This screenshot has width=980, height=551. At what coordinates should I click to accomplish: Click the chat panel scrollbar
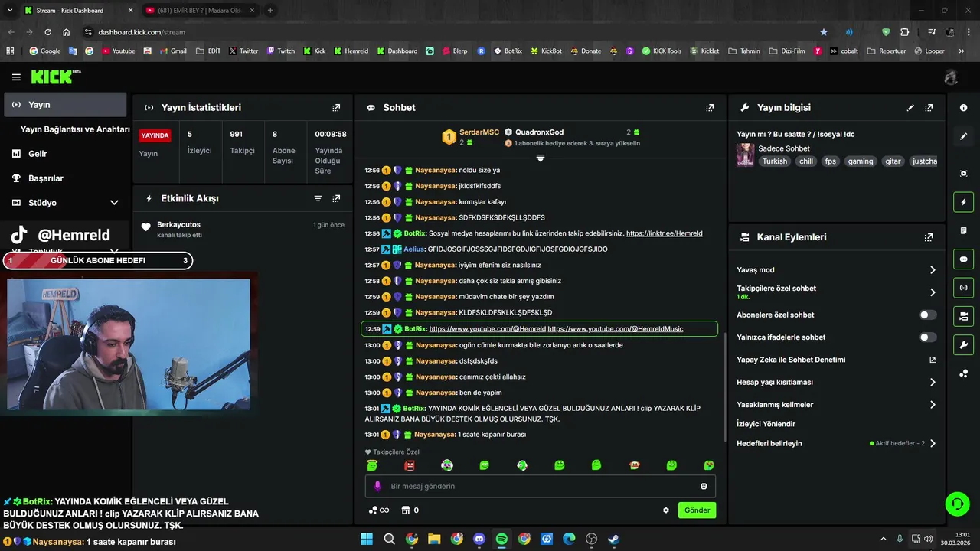(x=724, y=386)
